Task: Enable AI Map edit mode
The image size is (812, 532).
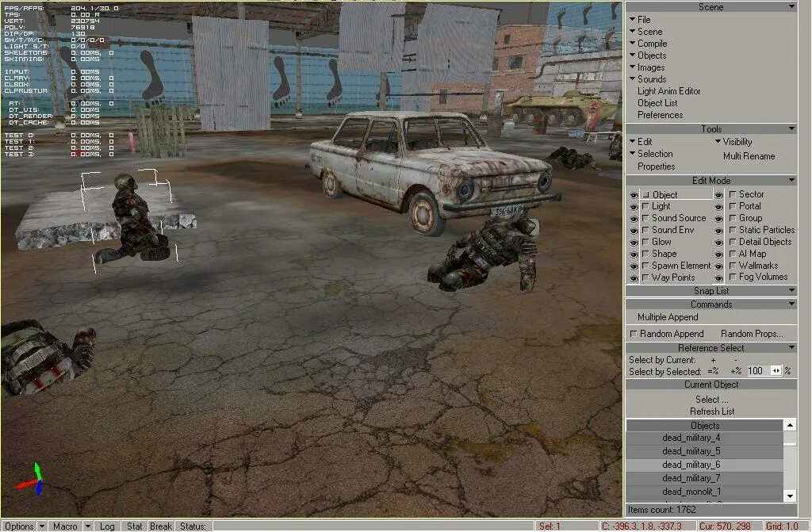Action: tap(747, 254)
